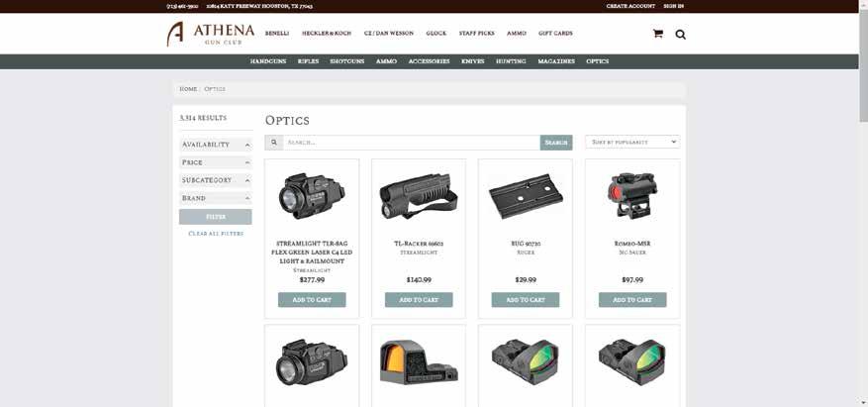The height and width of the screenshot is (407, 868).
Task: Click the Athena Gun Club logo
Action: point(211,34)
